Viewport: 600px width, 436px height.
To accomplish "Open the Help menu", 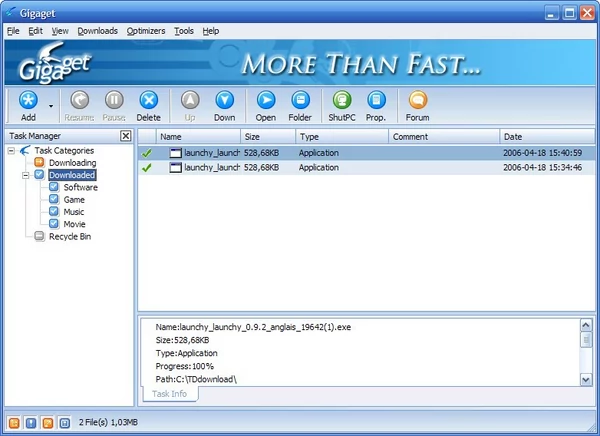I will click(211, 31).
